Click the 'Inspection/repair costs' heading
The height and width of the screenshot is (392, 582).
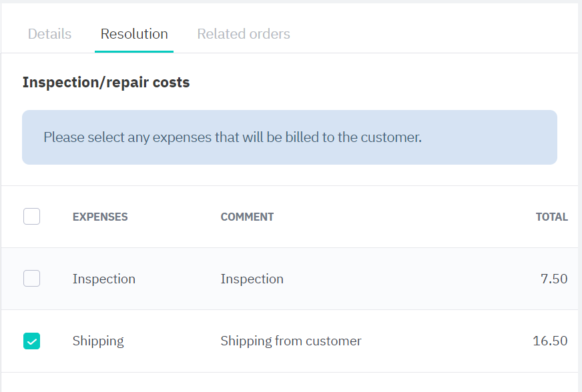pos(106,83)
